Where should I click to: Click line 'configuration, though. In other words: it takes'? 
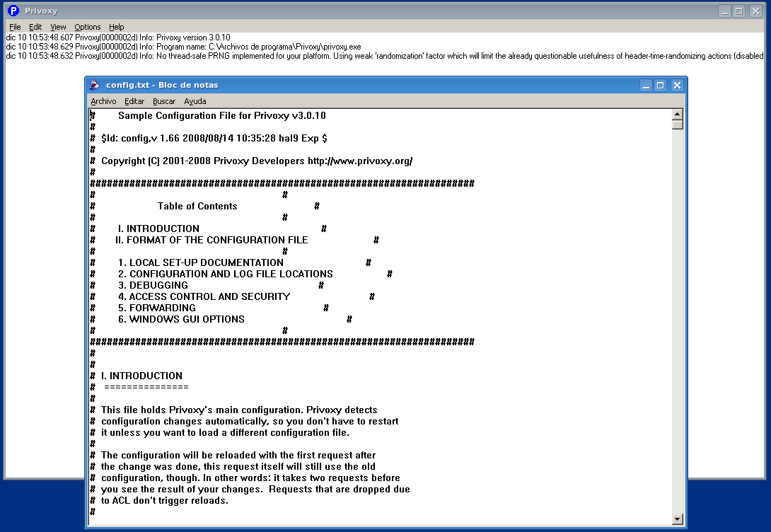click(250, 478)
